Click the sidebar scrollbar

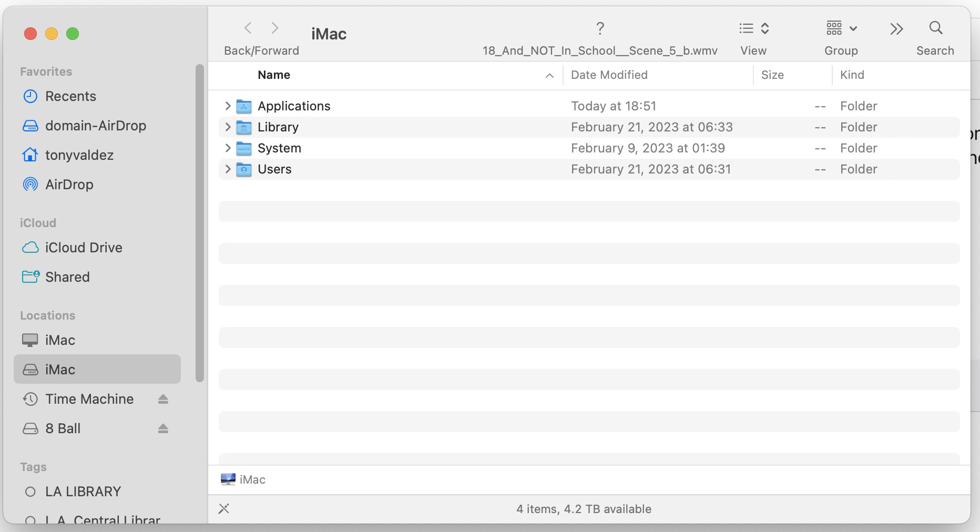pos(199,223)
